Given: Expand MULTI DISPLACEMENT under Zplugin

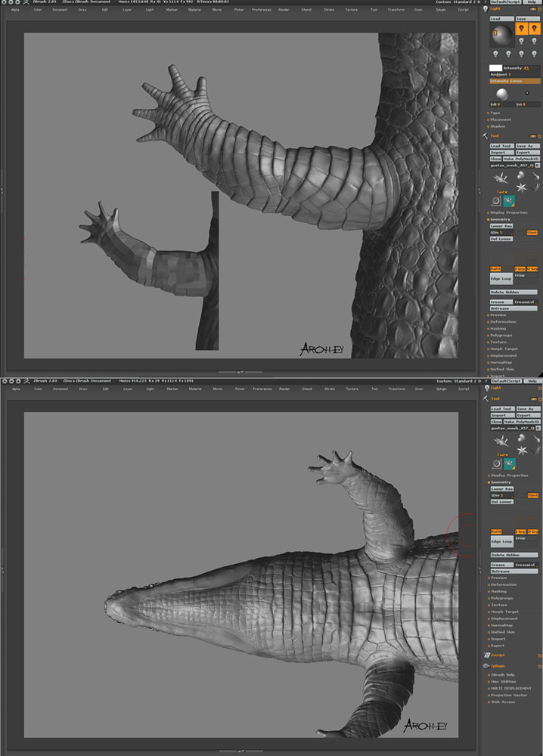Looking at the screenshot, I should point(510,689).
